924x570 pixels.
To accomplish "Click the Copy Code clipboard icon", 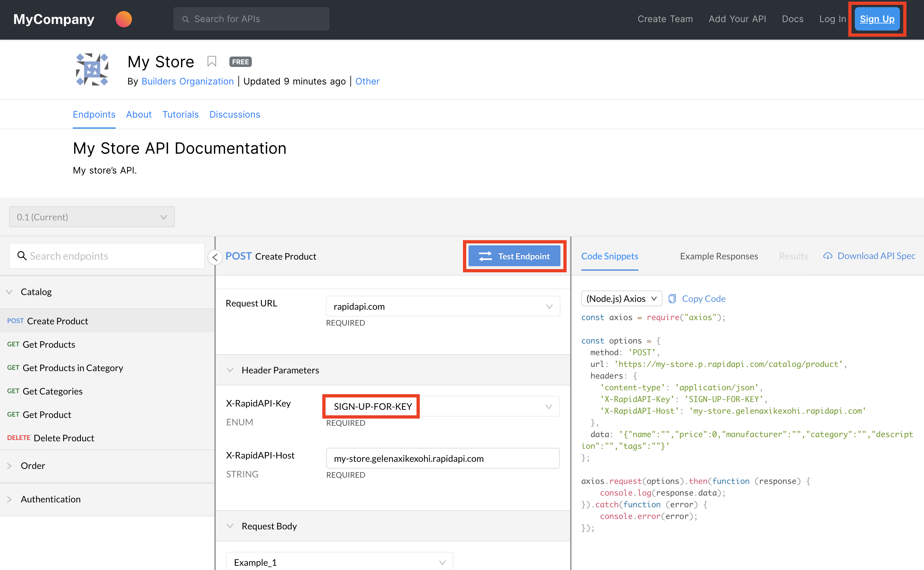I will point(672,299).
